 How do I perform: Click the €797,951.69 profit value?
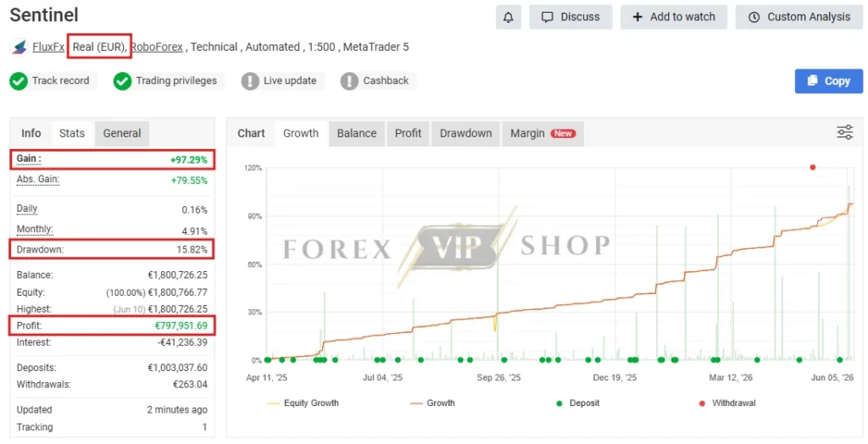point(181,325)
